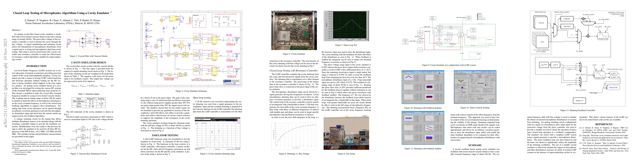
Task: Click the Figure 8: Test Setup caption
Action: (x=346, y=154)
